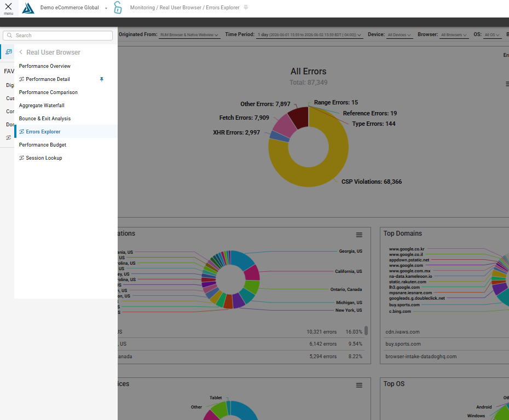
Task: Click the c.bing.com domain label
Action: click(400, 311)
